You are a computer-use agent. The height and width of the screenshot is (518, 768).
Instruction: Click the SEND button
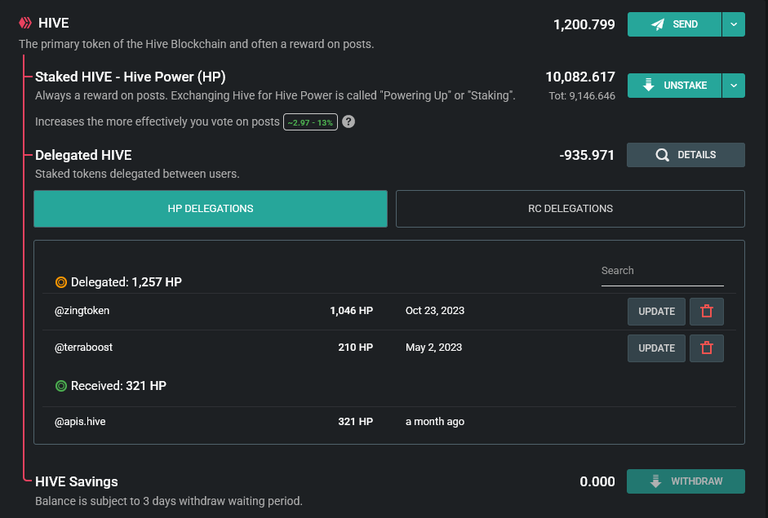(674, 24)
